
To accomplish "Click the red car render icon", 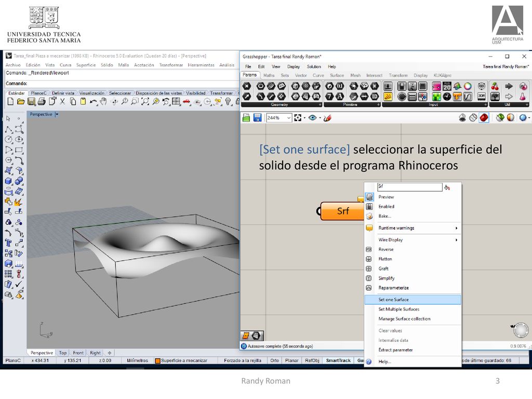I will tap(187, 101).
